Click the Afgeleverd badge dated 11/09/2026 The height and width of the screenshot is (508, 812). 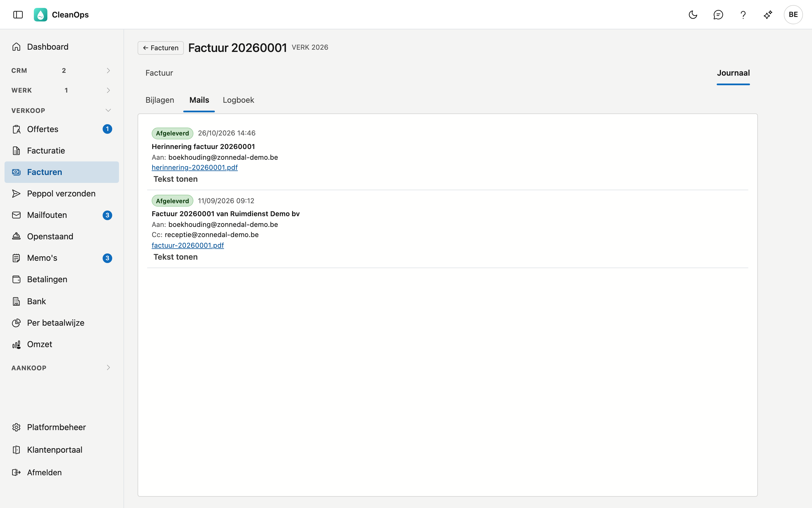pos(173,201)
